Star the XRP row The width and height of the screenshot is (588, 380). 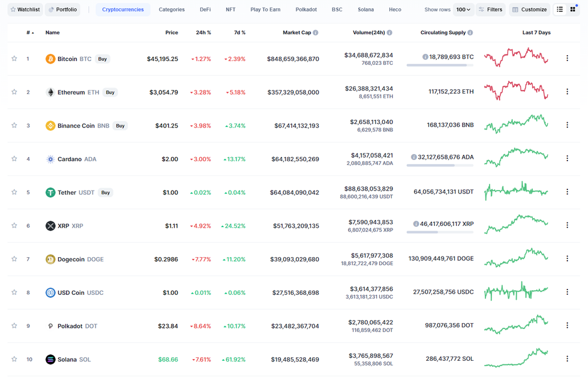(14, 225)
